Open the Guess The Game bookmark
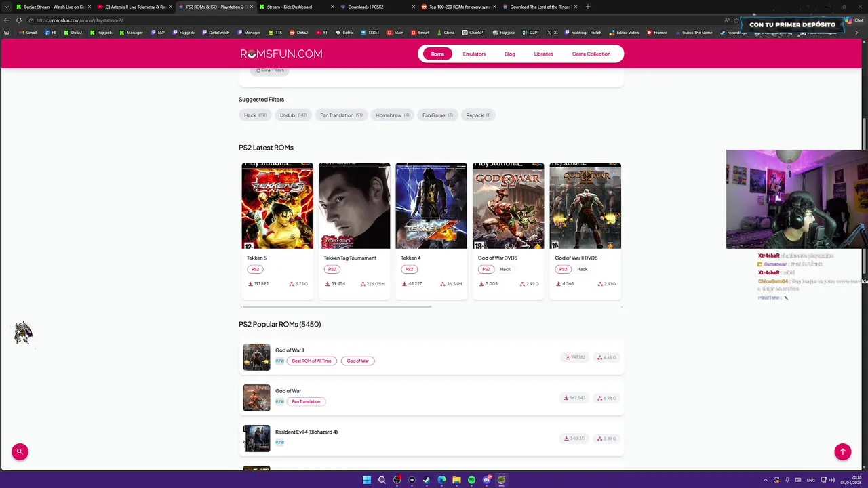 coord(693,33)
